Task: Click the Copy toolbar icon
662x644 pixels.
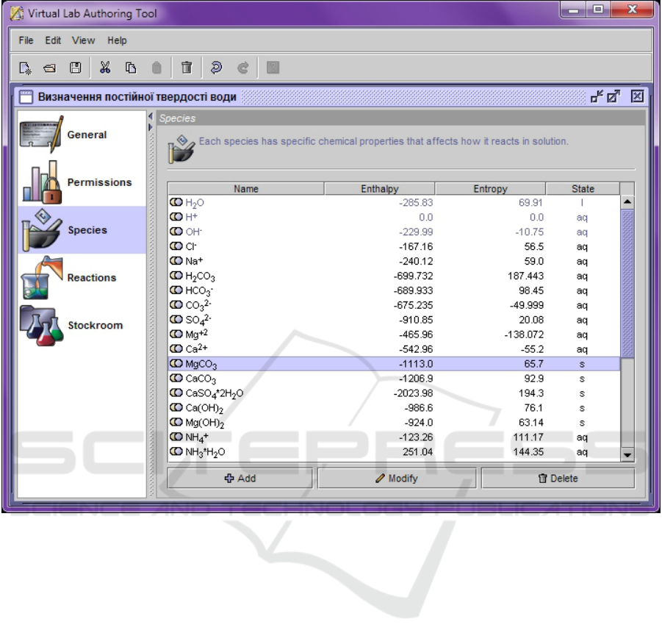Action: (131, 68)
